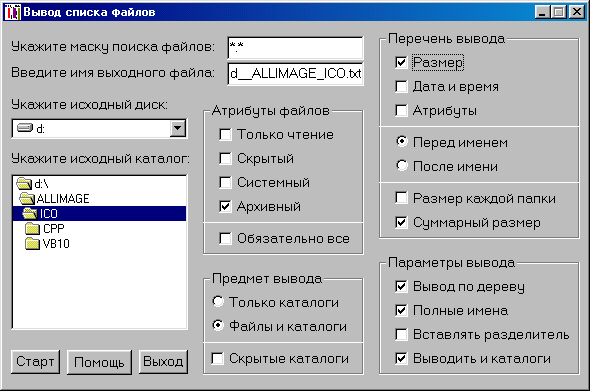Maximize the Вывод списка файлов window
Image resolution: width=590 pixels, height=391 pixels.
click(x=558, y=12)
